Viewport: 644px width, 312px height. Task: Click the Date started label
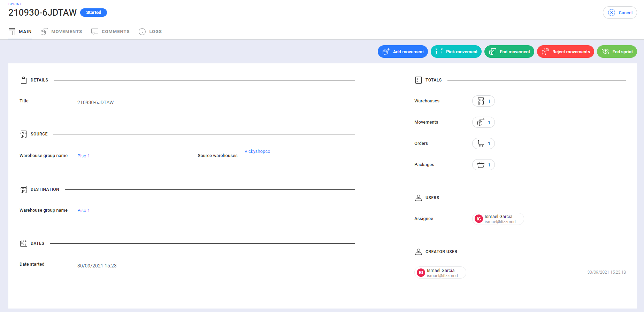click(32, 264)
